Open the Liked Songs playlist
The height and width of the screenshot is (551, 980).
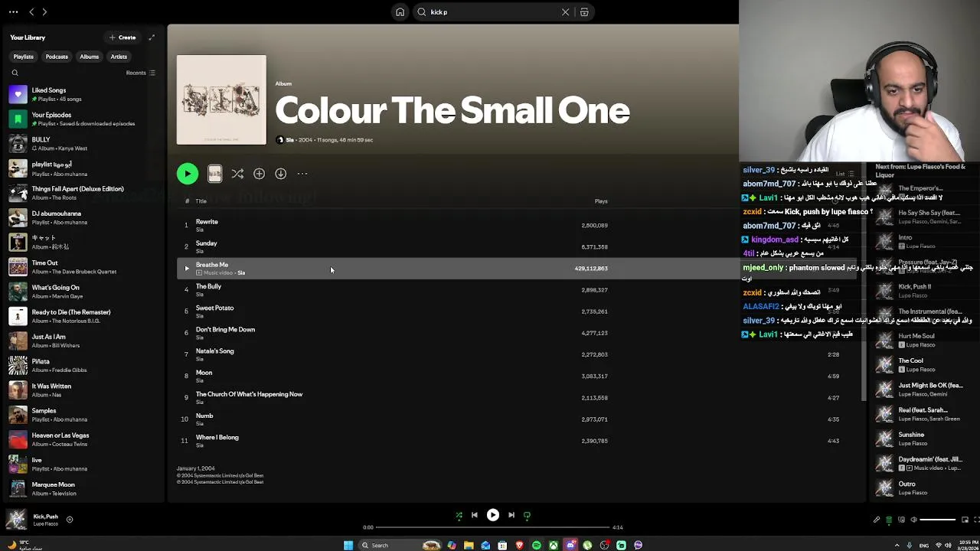pyautogui.click(x=83, y=94)
